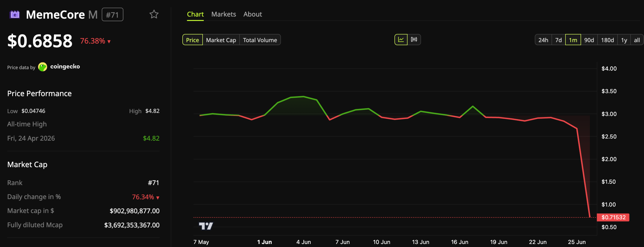Set chart range to 24h
Image resolution: width=644 pixels, height=247 pixels.
[543, 40]
